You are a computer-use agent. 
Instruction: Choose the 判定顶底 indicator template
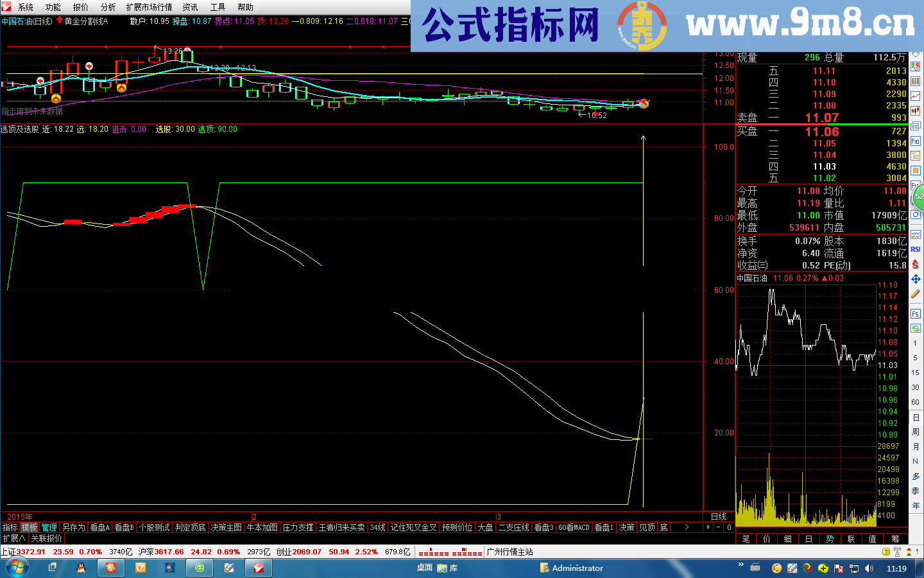tap(191, 527)
